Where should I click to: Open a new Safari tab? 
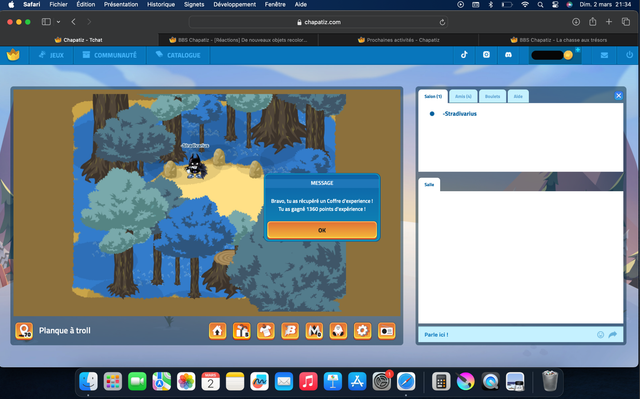(x=609, y=22)
